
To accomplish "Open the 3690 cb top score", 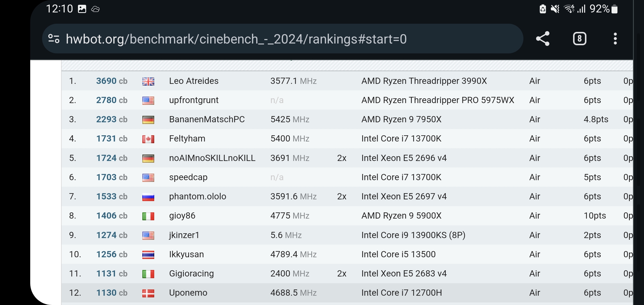I will (x=112, y=81).
